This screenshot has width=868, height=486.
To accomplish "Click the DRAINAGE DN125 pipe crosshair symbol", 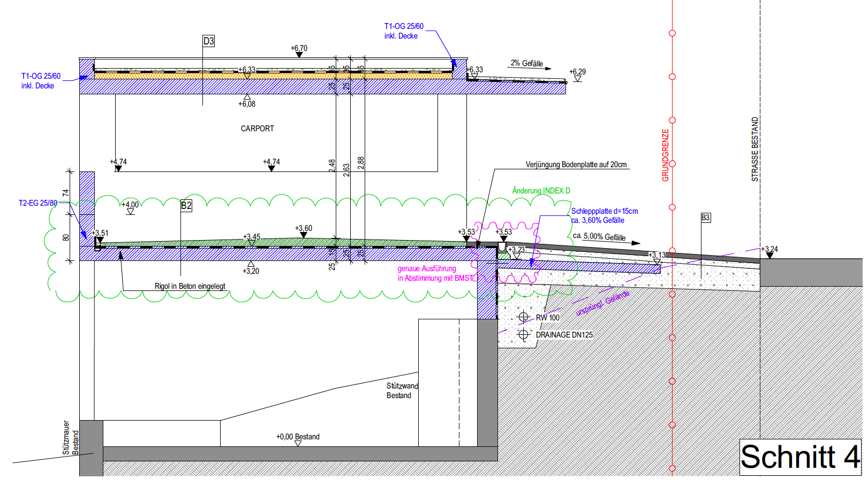I will click(524, 335).
